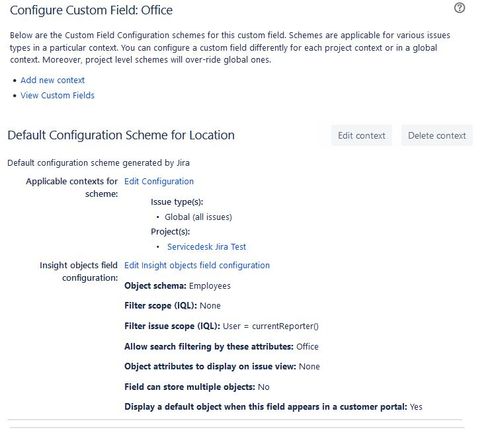The image size is (482, 432).
Task: Click the Field can store multiple objects label
Action: click(x=189, y=387)
